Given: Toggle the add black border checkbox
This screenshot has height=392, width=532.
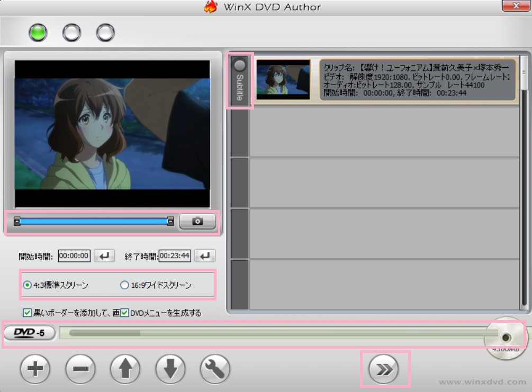Looking at the screenshot, I should tap(27, 313).
